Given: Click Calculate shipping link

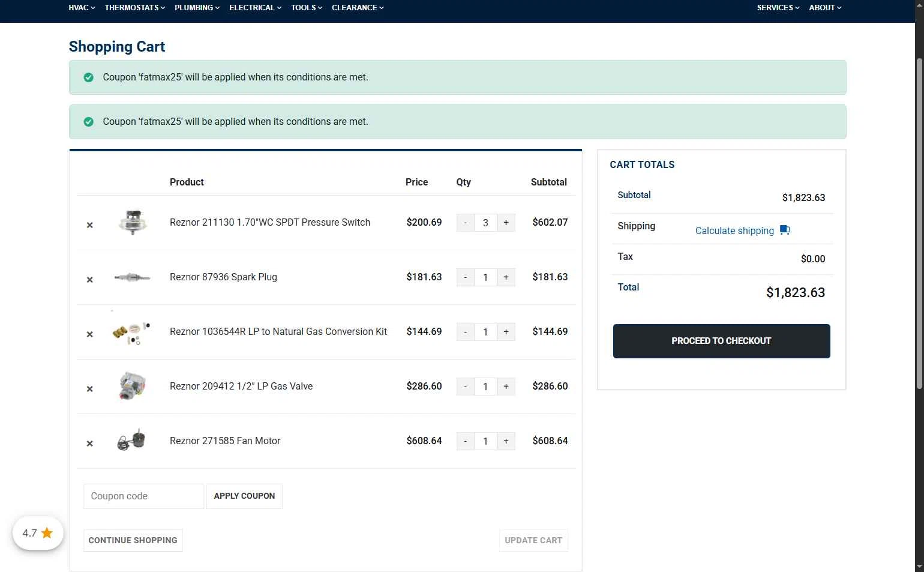Looking at the screenshot, I should [x=734, y=231].
